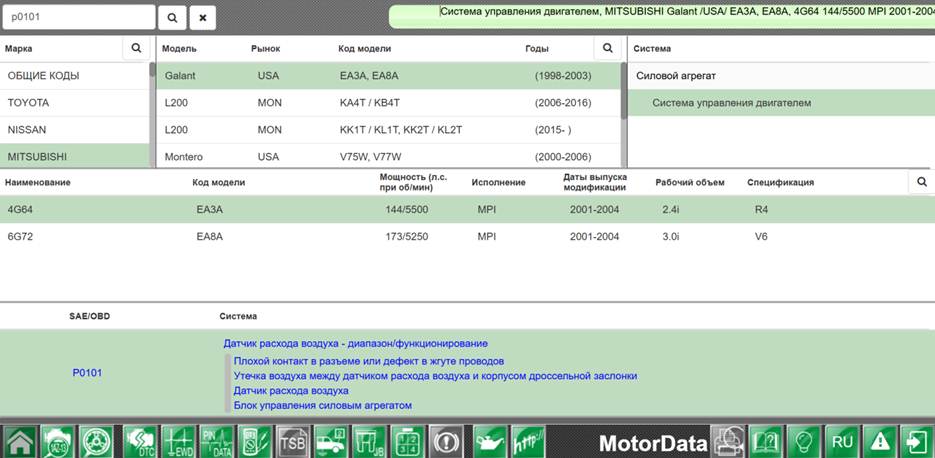Screen dimensions: 935x458
Task: Clear the search with the X button
Action: pos(203,17)
